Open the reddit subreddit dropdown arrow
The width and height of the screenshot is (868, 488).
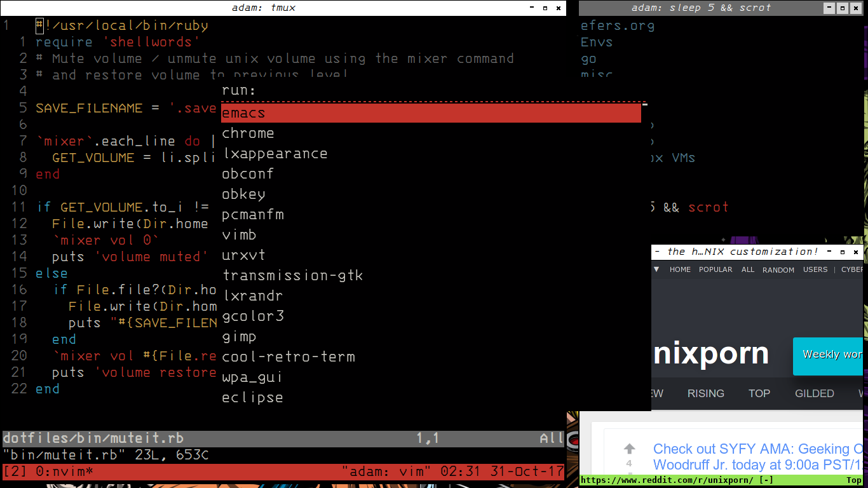656,269
